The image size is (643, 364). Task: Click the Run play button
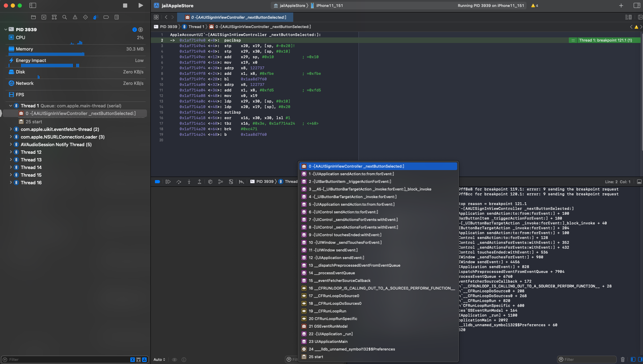coord(140,6)
